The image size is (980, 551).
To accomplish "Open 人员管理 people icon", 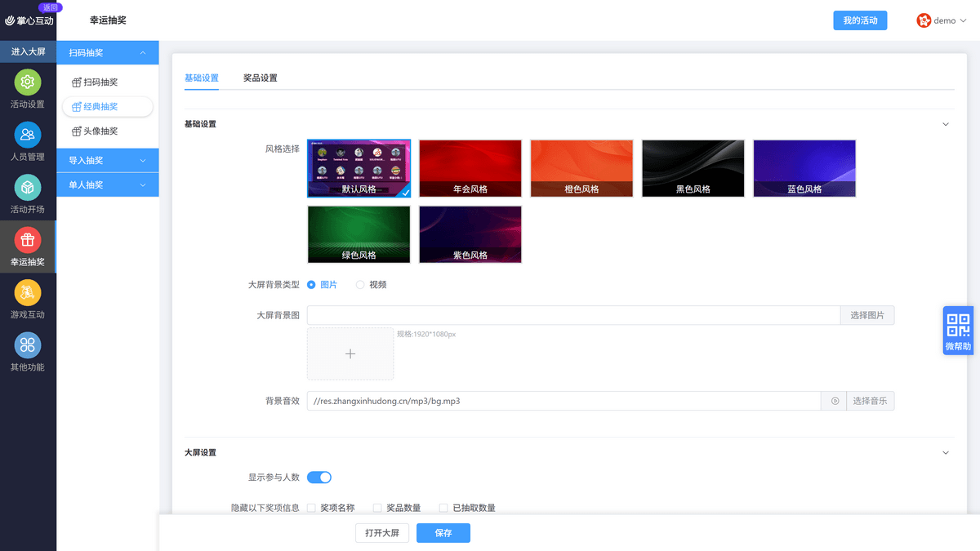I will (x=28, y=135).
